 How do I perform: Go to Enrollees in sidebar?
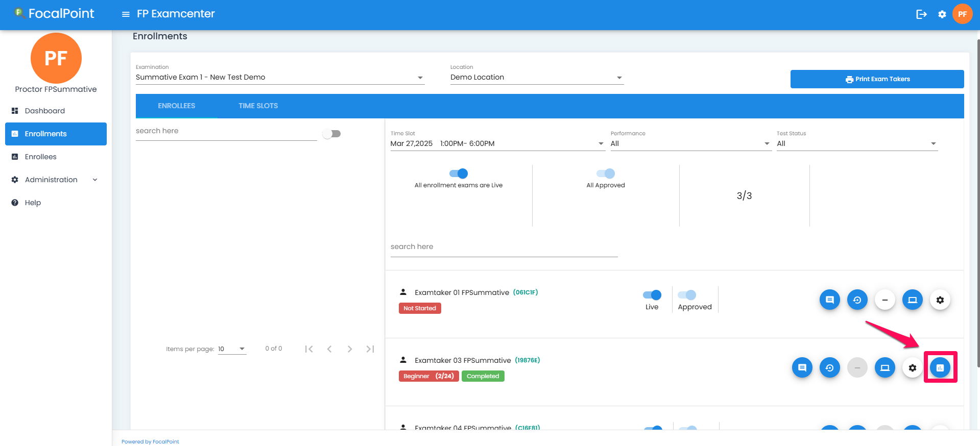pos(40,157)
